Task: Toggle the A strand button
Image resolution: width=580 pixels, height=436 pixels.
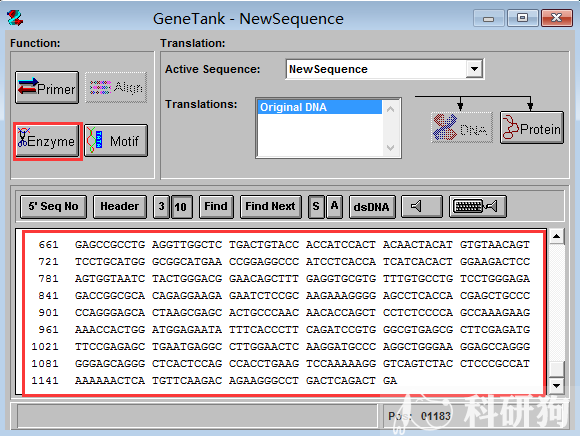Action: point(334,206)
